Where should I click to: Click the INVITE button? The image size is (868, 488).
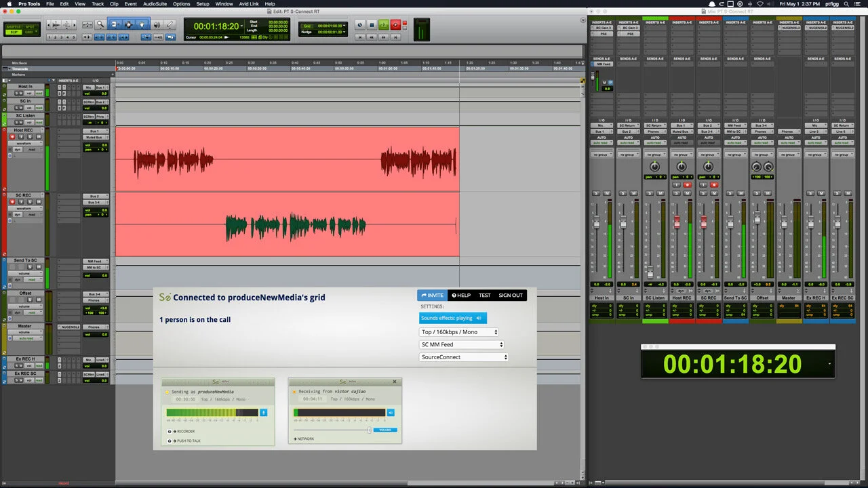(x=433, y=296)
